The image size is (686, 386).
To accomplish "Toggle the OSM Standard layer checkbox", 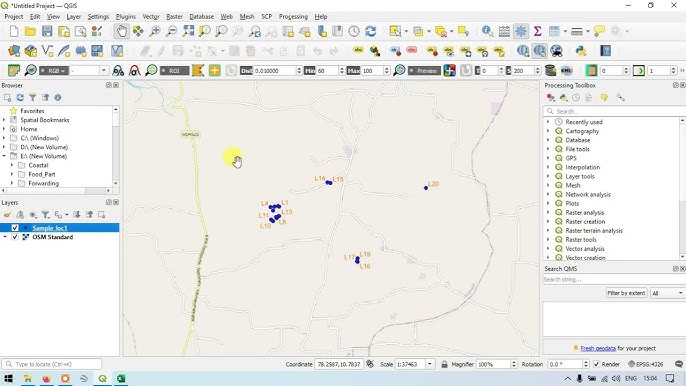I will [x=15, y=237].
